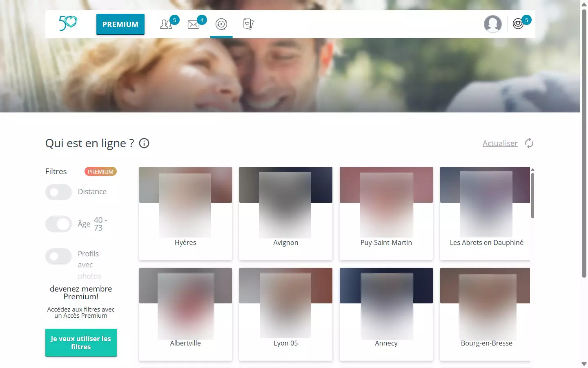Image resolution: width=588 pixels, height=368 pixels.
Task: Select the online radar target icon
Action: [x=221, y=25]
